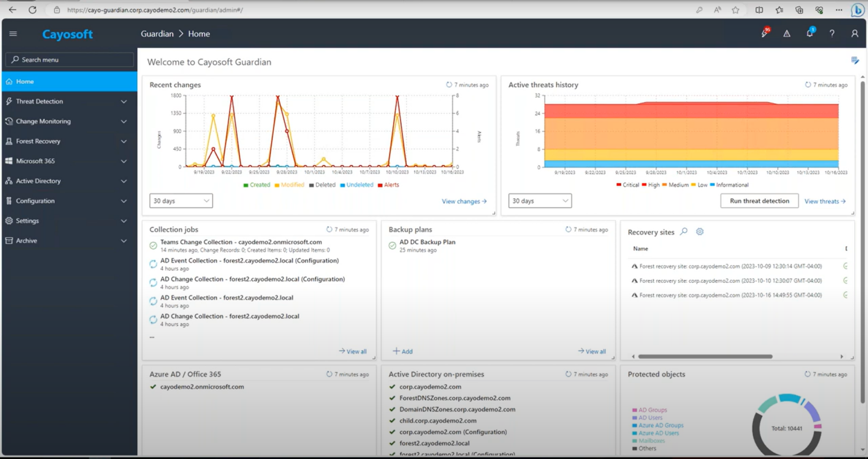Click the Run threat detection button
Image resolution: width=868 pixels, height=459 pixels.
click(759, 201)
